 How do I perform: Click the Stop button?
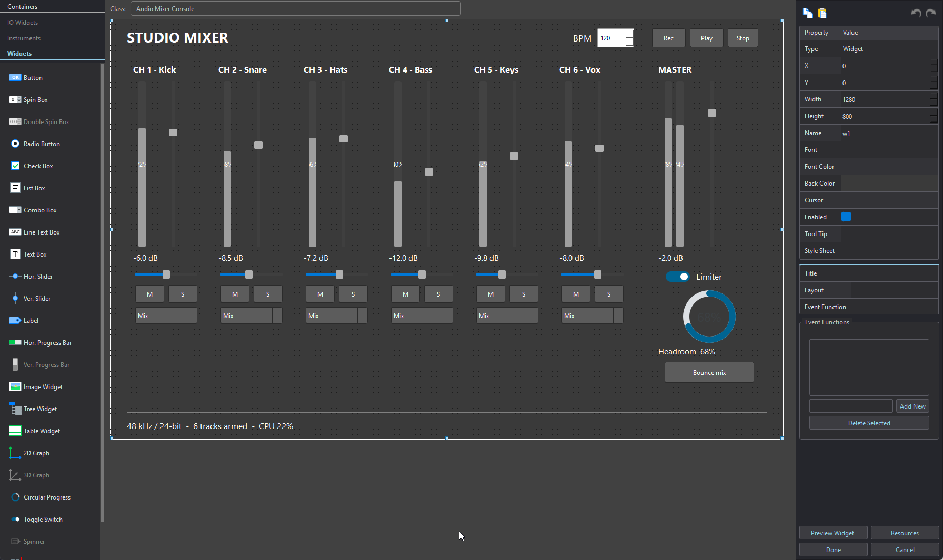[x=743, y=38]
